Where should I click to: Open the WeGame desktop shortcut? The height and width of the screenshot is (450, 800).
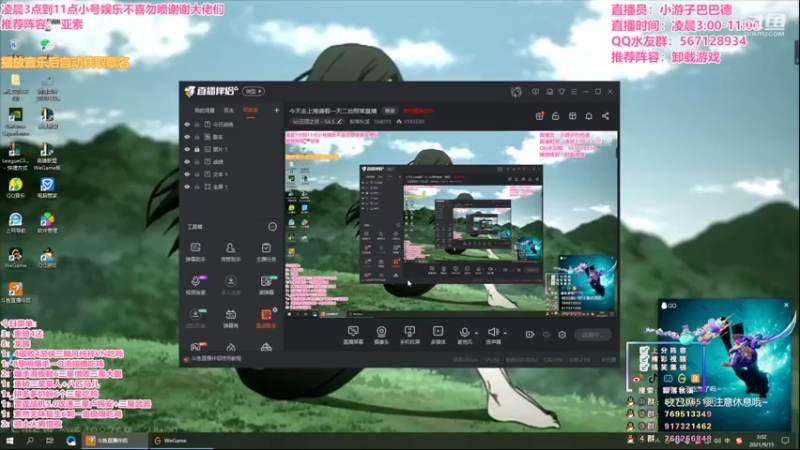[15, 257]
